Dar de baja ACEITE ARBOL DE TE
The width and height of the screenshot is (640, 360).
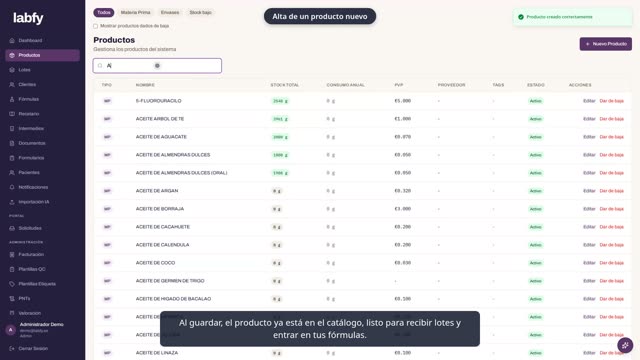[611, 119]
